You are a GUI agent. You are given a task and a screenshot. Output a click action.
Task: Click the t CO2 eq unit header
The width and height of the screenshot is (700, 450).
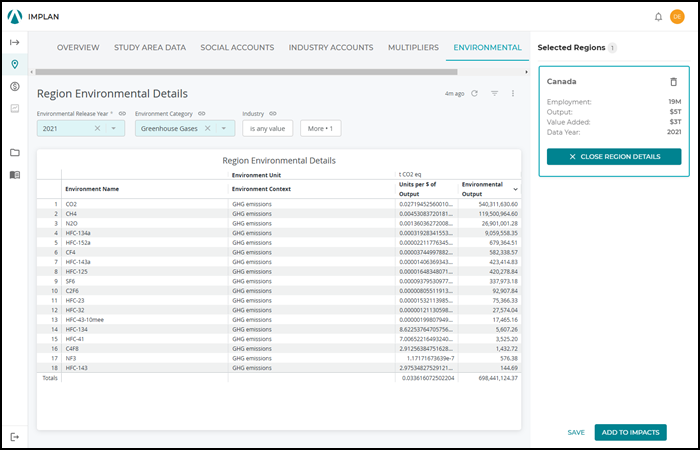coord(410,175)
